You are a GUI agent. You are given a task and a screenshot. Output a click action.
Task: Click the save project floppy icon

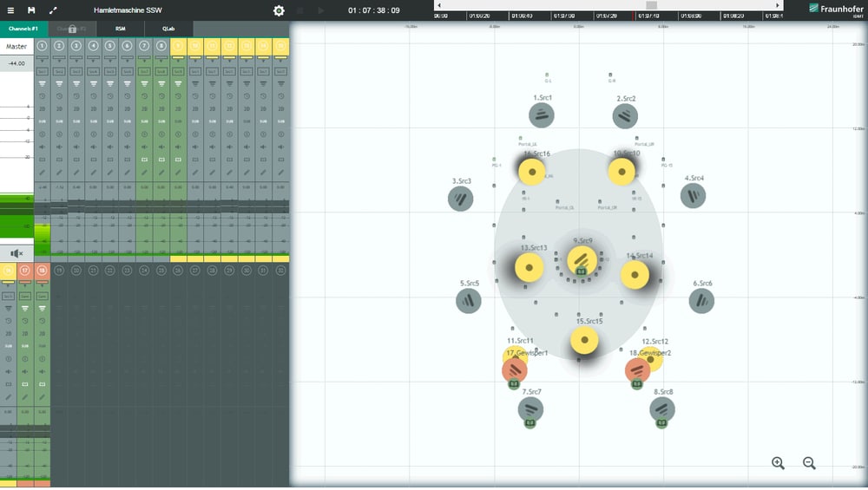coord(31,10)
